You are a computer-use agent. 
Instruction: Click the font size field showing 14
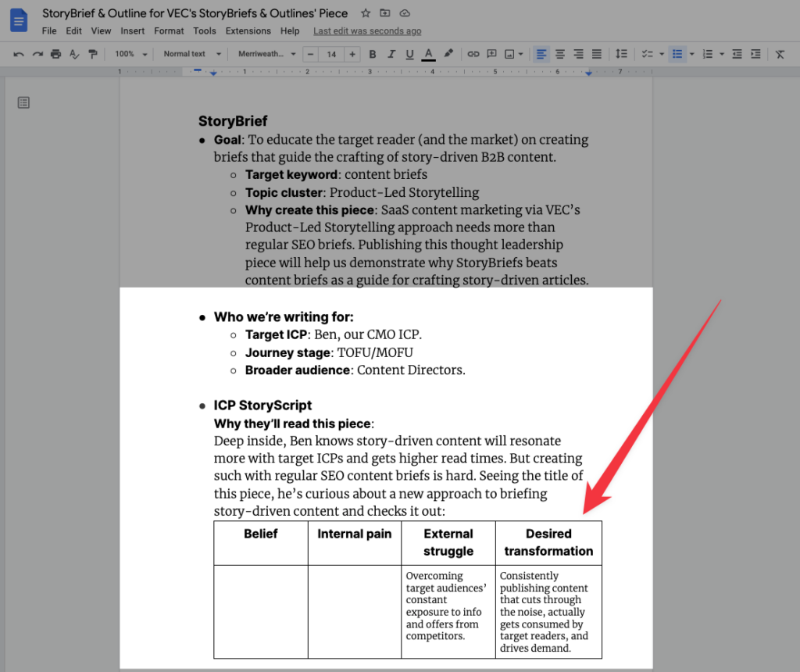click(x=331, y=54)
